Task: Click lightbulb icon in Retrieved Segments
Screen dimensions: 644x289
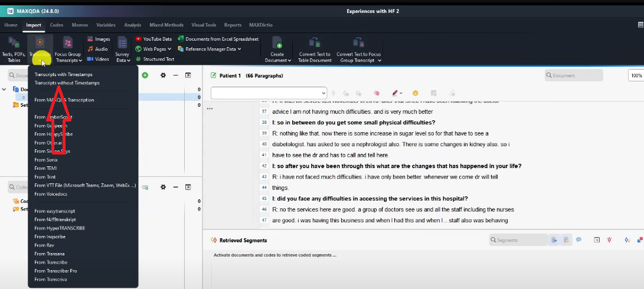Action: pos(610,240)
